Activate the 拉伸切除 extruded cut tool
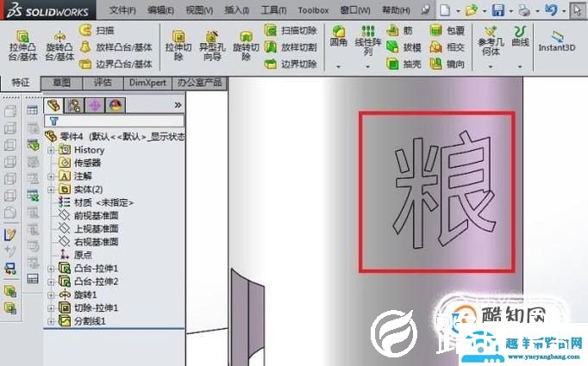This screenshot has width=588, height=366. (x=178, y=46)
